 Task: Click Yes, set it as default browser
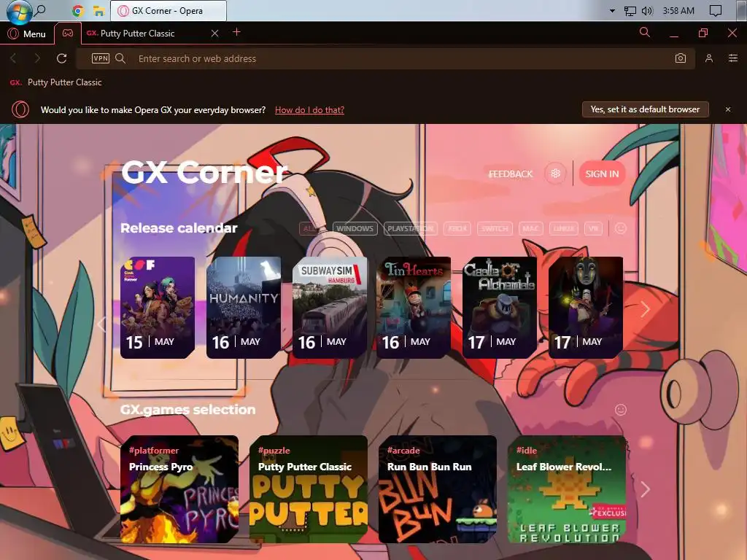tap(645, 109)
